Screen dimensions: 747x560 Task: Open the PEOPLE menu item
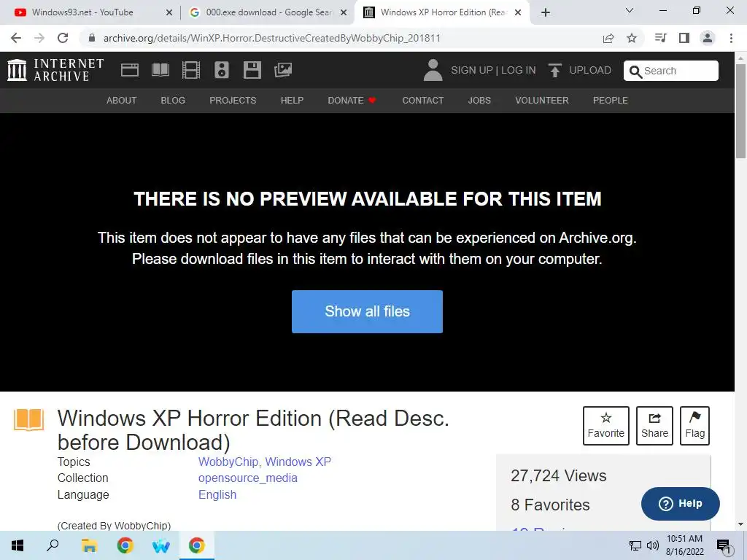tap(611, 101)
